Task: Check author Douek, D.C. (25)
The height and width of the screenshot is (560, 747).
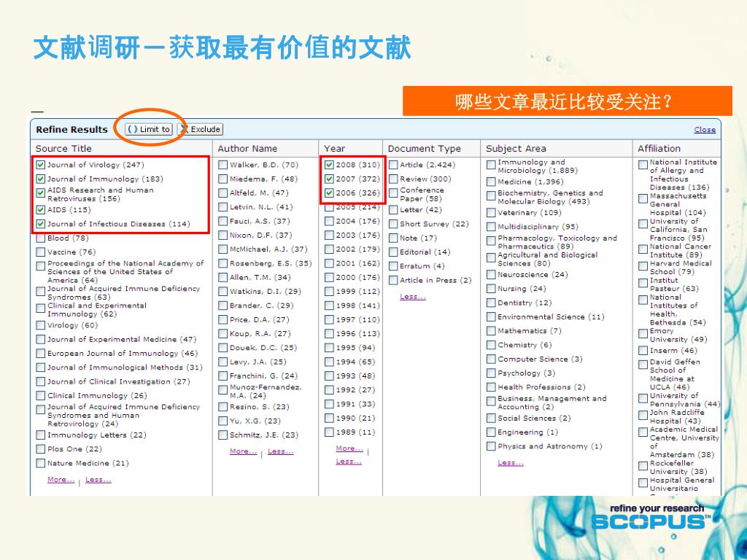Action: [x=222, y=348]
